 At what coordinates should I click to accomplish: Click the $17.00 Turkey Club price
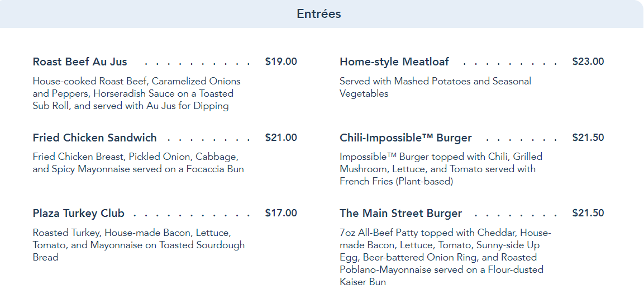pyautogui.click(x=281, y=213)
